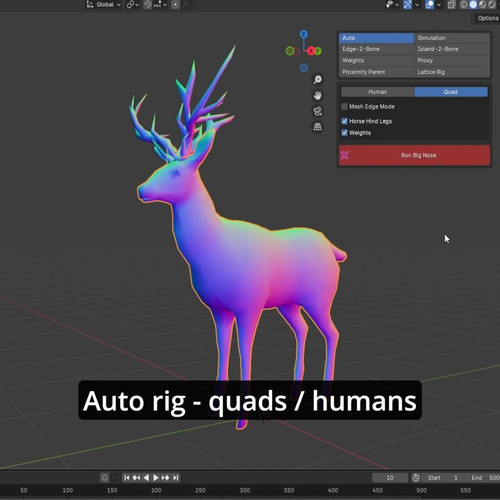Select the Island-2-Bone mode tab
The height and width of the screenshot is (500, 500).
(452, 49)
